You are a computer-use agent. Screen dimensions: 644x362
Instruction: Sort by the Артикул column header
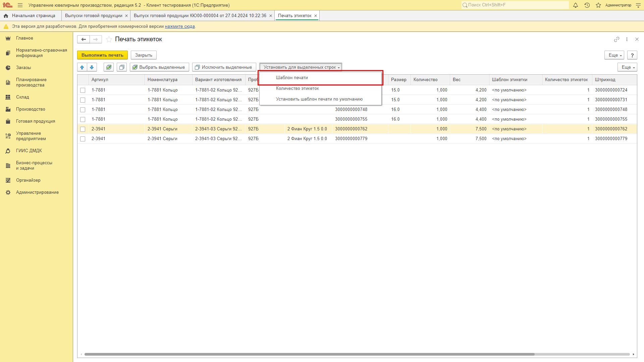point(117,80)
